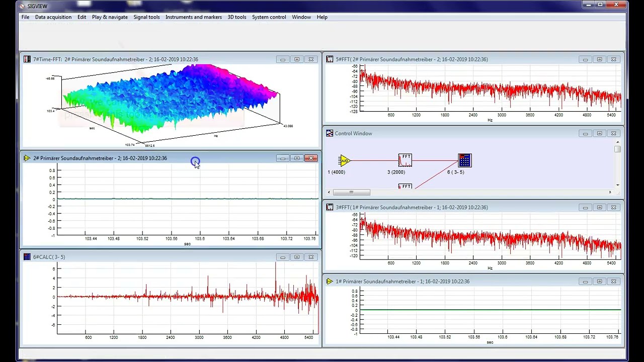Click the '7#Time-FFT' window title text
The image size is (644, 362).
48,59
